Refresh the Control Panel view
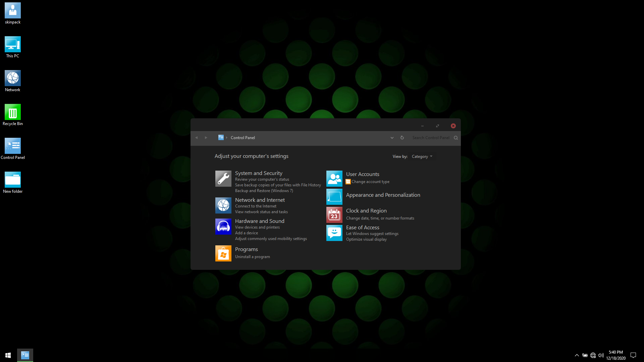 click(x=402, y=138)
